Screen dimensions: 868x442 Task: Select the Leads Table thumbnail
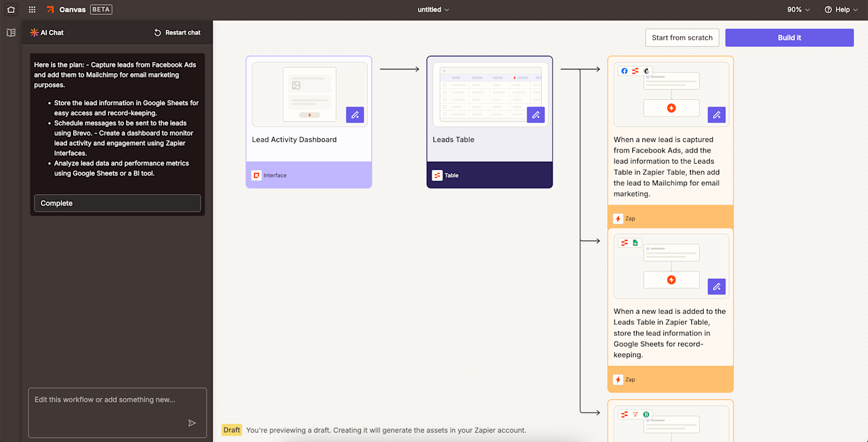pos(490,94)
